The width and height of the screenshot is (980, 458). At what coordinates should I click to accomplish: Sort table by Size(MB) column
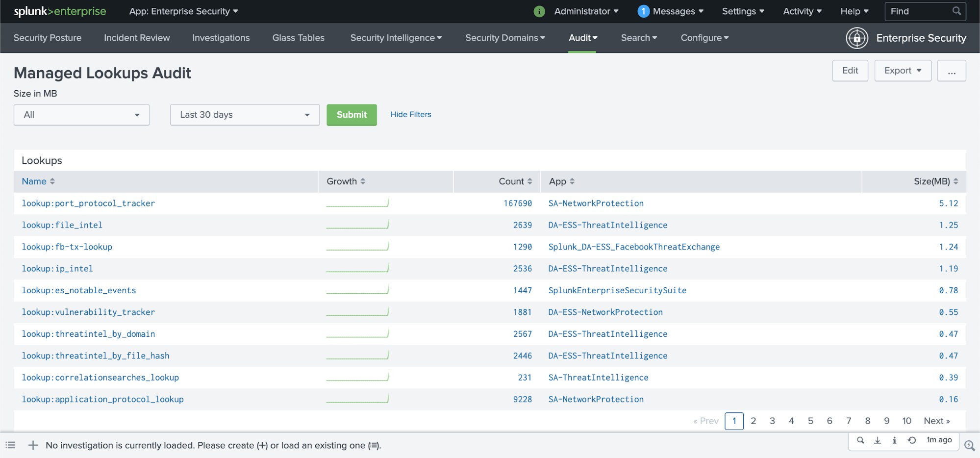(936, 181)
